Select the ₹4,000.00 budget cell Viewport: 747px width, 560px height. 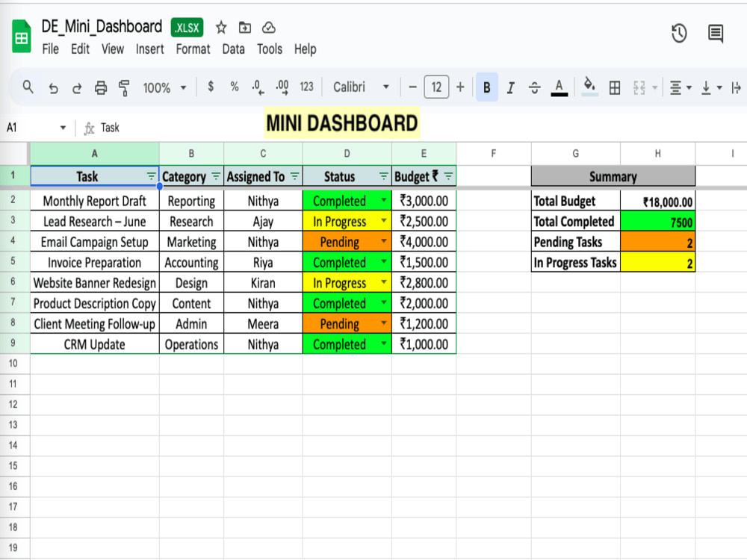pyautogui.click(x=424, y=242)
